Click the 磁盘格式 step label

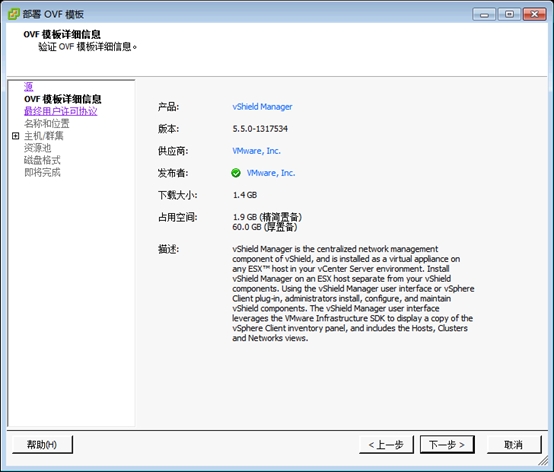42,160
